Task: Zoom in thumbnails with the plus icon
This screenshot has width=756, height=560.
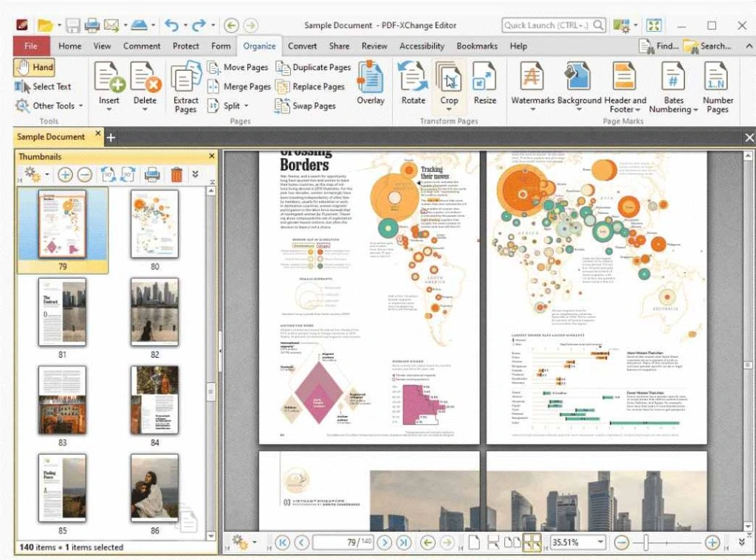Action: click(x=65, y=174)
